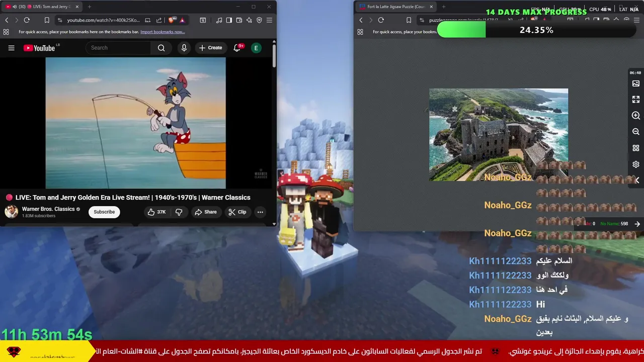Viewport: 644px width, 362px height.
Task: Click the YouTube search magnifier button
Action: [162, 48]
